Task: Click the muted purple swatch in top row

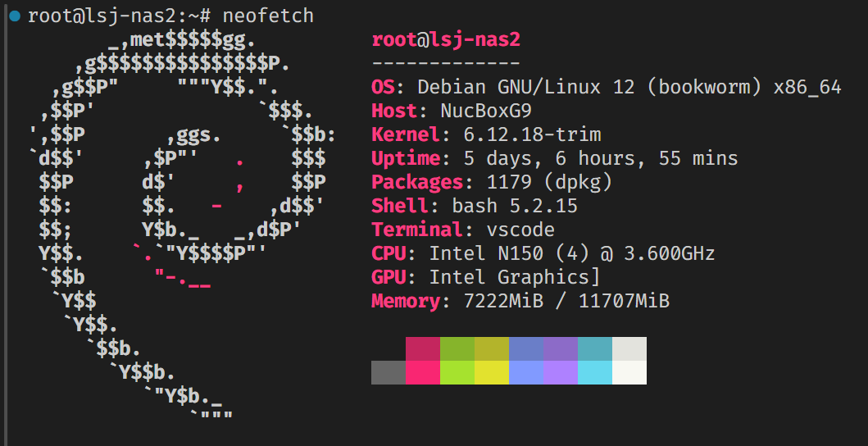Action: [561, 348]
